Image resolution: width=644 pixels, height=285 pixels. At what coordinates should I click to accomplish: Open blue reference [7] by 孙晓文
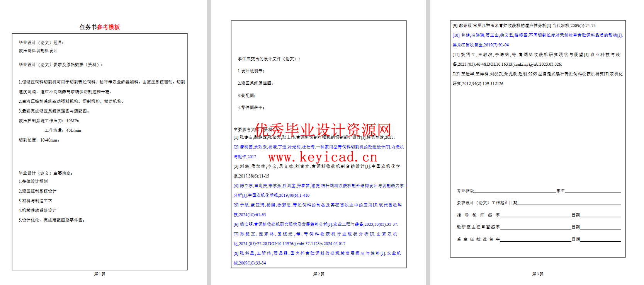tap(316, 234)
